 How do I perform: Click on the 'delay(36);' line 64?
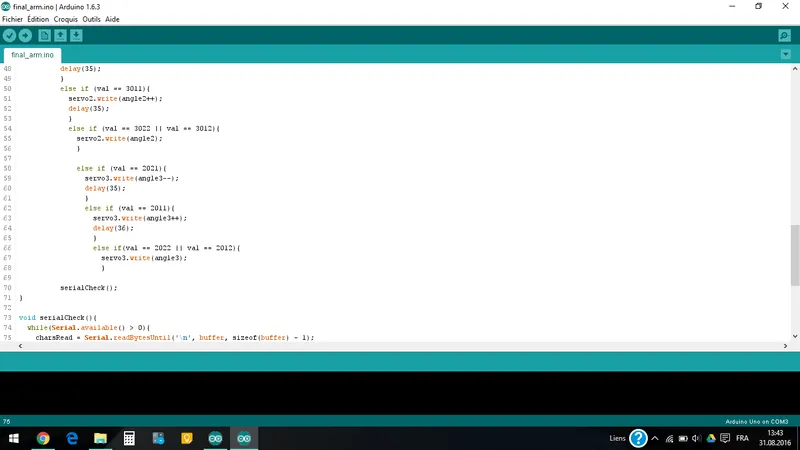pyautogui.click(x=113, y=228)
